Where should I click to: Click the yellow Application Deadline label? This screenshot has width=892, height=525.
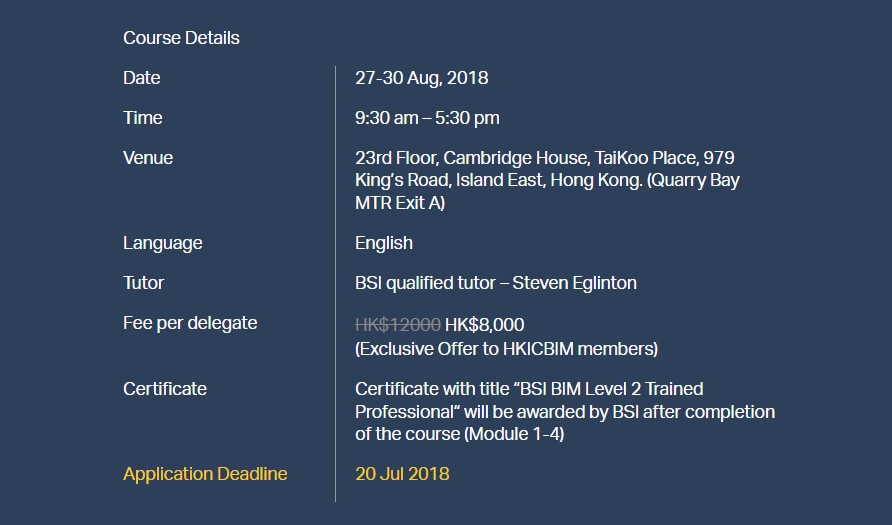(x=205, y=474)
